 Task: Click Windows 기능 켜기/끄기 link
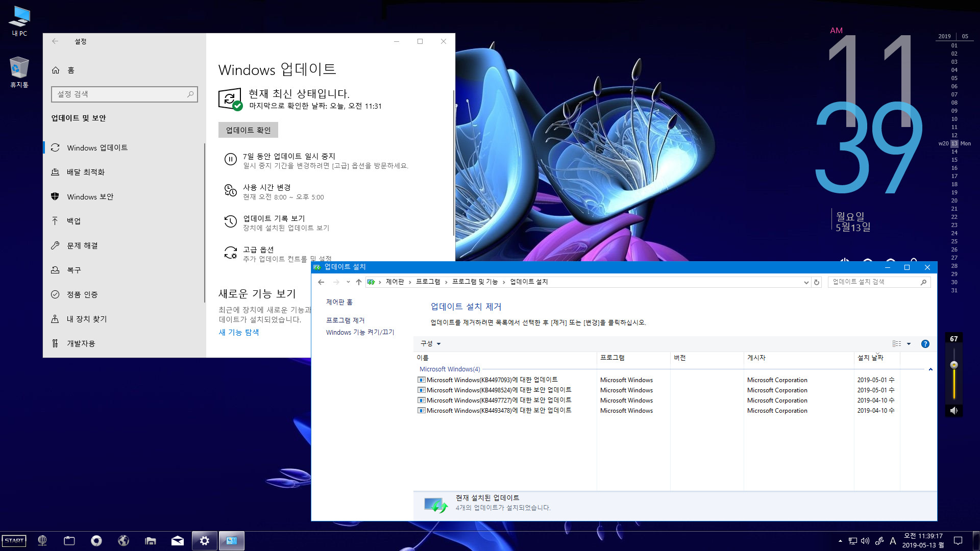click(x=360, y=333)
